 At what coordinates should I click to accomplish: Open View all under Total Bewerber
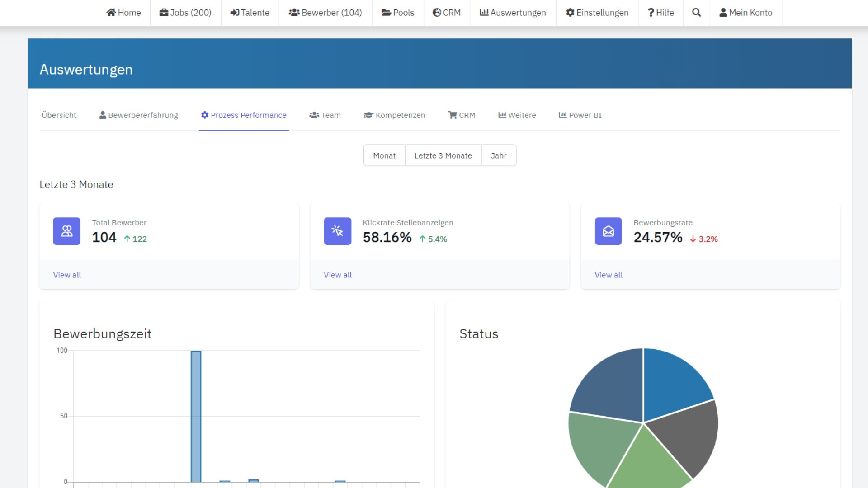pyautogui.click(x=67, y=275)
